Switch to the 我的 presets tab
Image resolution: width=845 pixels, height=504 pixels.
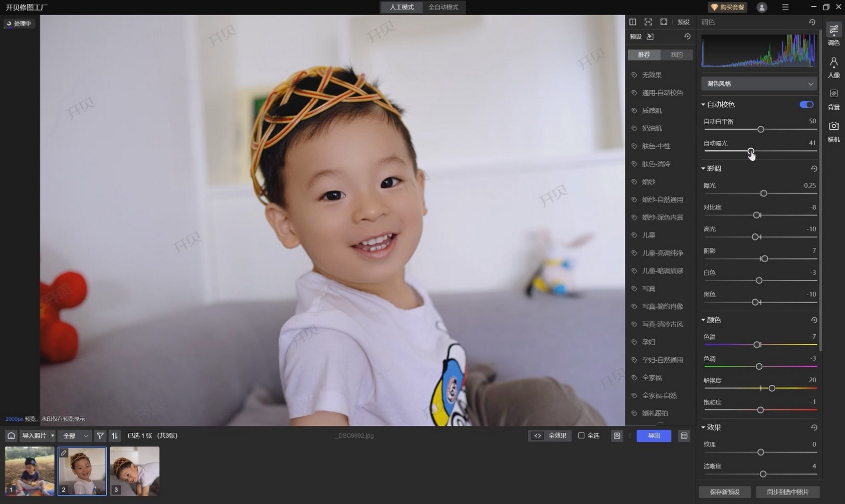(676, 55)
